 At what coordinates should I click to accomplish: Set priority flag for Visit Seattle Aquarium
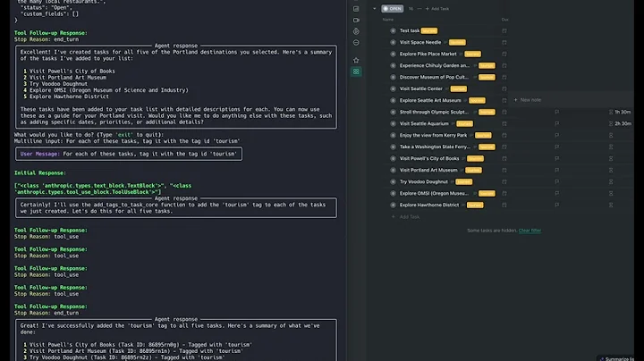click(x=557, y=123)
